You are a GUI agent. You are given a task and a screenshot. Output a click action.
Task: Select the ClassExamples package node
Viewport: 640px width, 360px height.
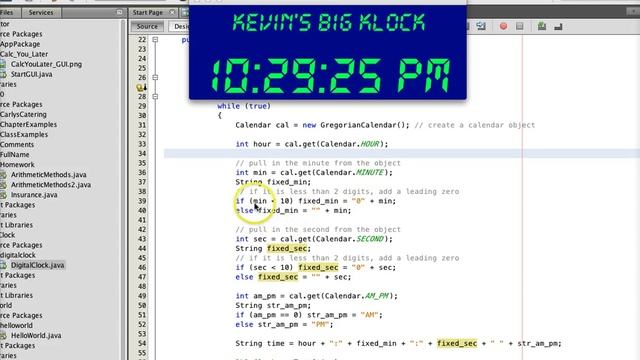(24, 134)
